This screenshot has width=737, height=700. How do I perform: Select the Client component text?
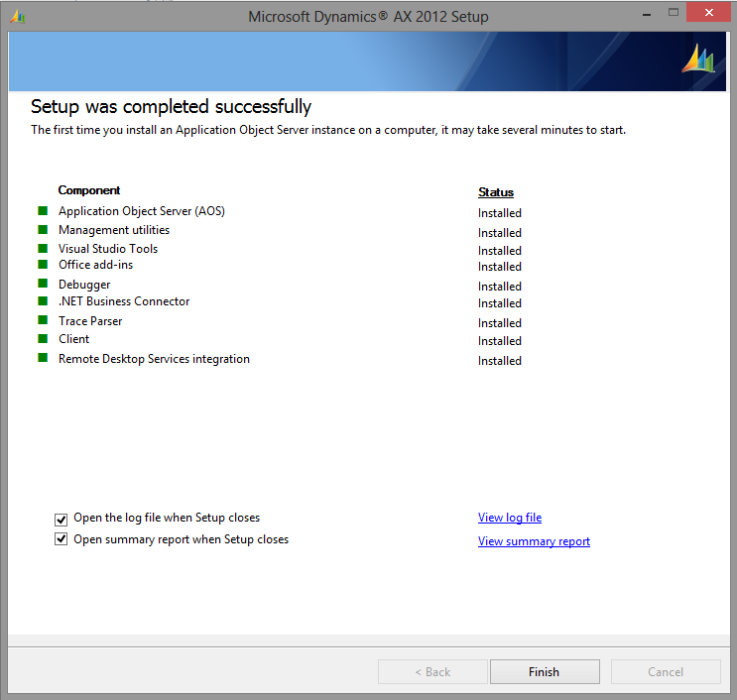pos(73,339)
